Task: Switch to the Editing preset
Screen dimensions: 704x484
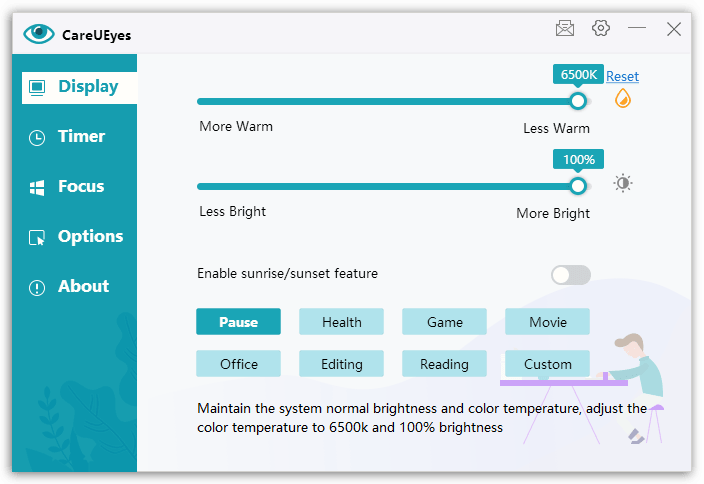Action: click(x=341, y=364)
